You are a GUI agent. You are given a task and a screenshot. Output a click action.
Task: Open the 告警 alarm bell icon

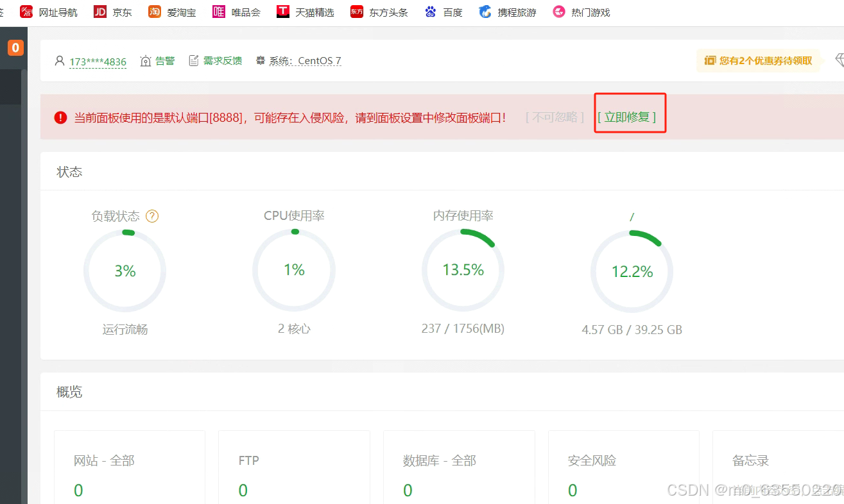point(146,61)
